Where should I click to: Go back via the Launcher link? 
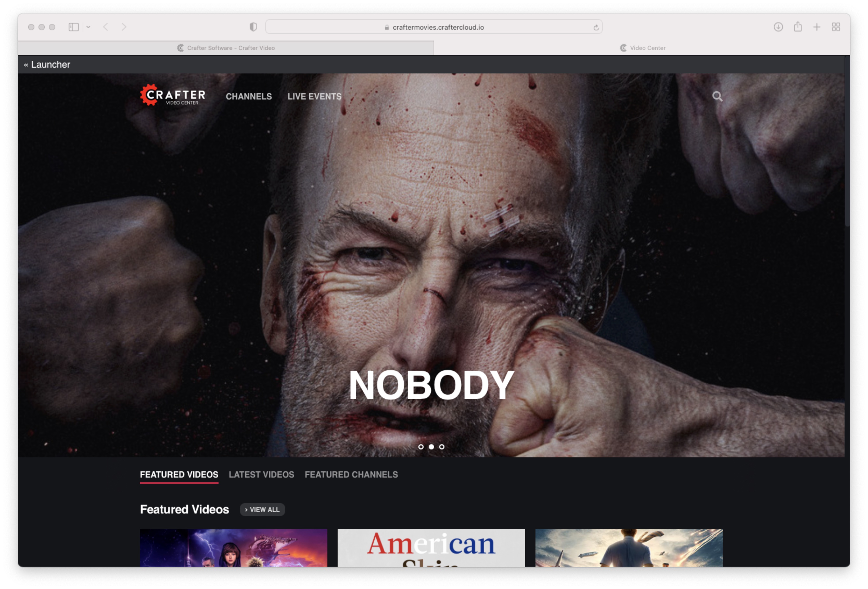[x=47, y=65]
